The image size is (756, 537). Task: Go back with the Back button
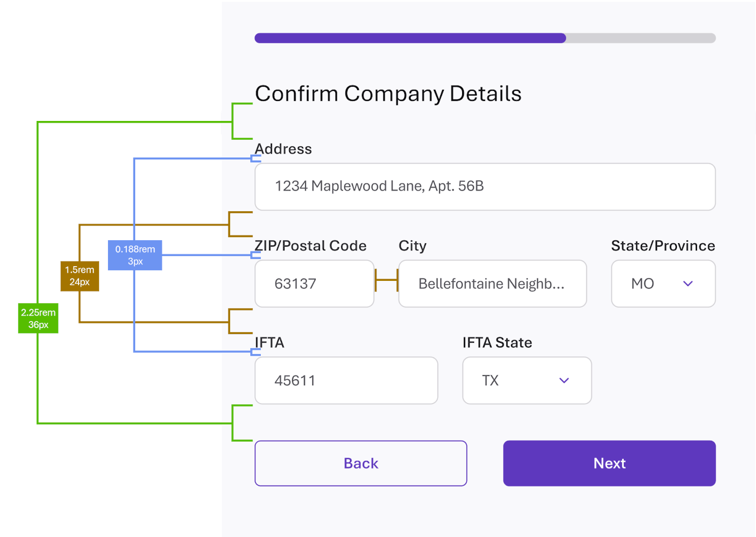pos(361,463)
